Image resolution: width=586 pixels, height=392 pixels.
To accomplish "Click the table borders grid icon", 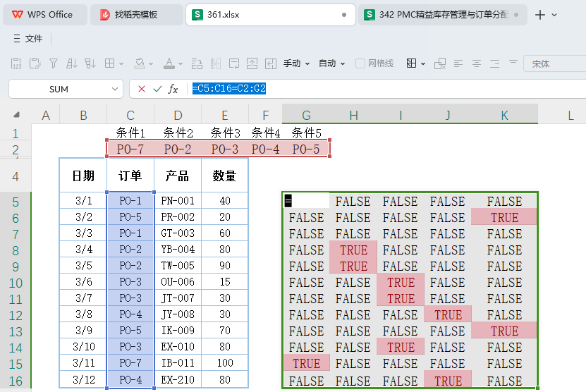I will 109,63.
